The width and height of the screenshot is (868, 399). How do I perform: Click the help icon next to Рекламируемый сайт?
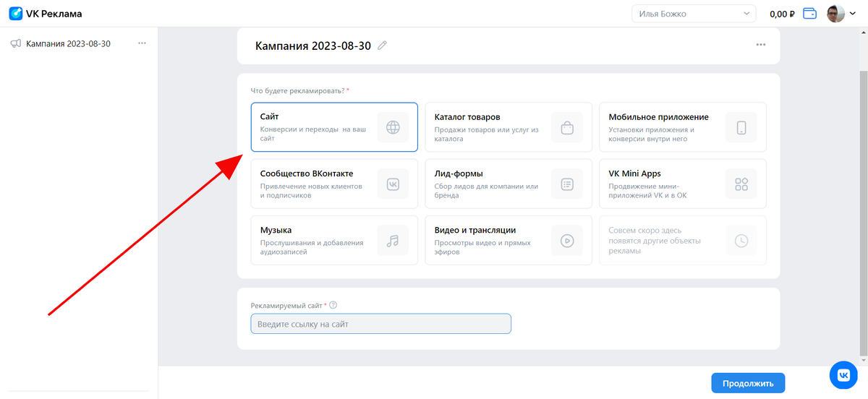pyautogui.click(x=333, y=305)
